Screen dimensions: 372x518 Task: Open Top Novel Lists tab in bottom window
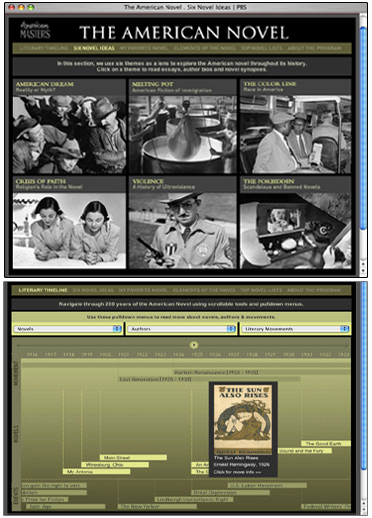(x=261, y=290)
